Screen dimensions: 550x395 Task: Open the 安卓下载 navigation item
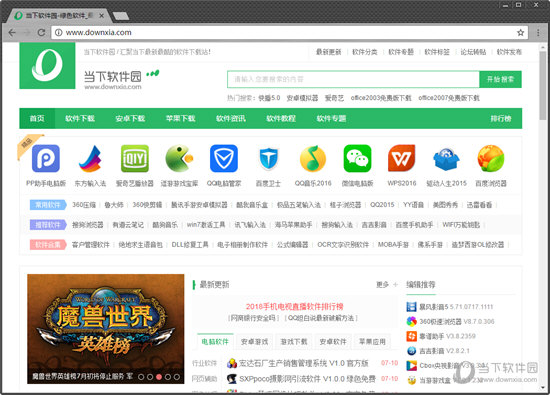tap(130, 119)
